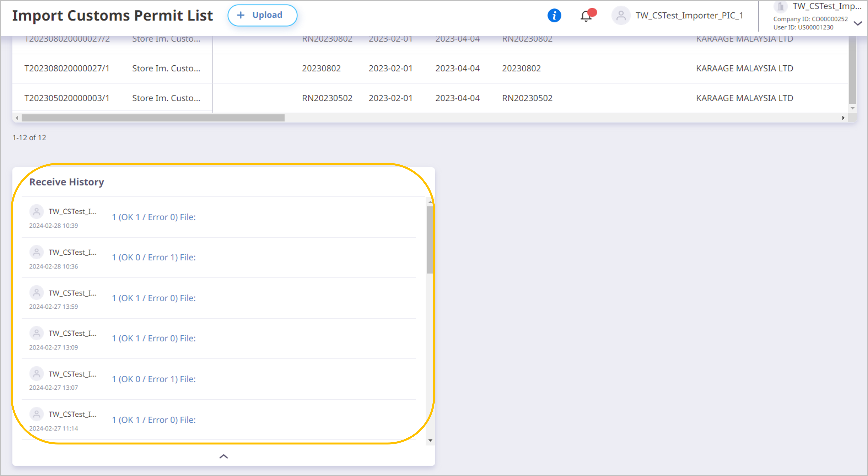
Task: Open the 10:36 OK 0 / Error 1 file link
Action: (154, 258)
